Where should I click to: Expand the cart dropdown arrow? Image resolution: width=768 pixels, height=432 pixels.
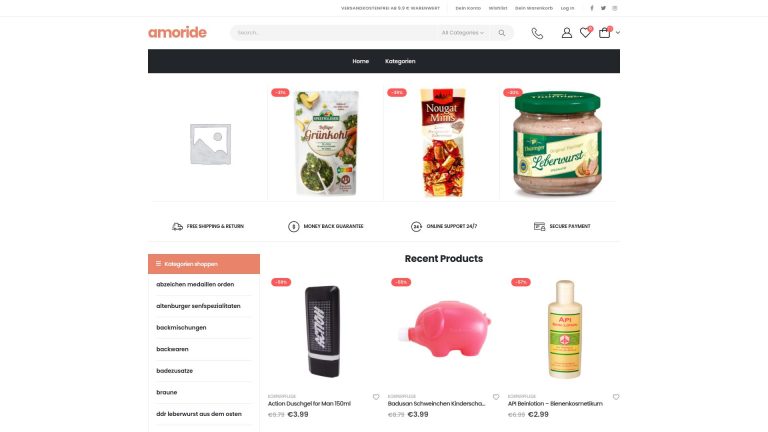click(618, 33)
